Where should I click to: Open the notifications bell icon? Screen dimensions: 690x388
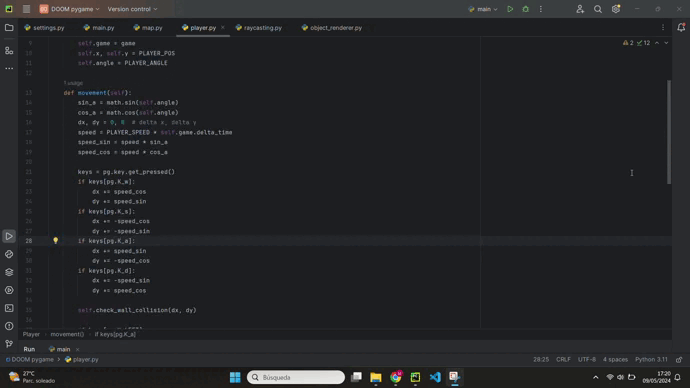[x=681, y=27]
